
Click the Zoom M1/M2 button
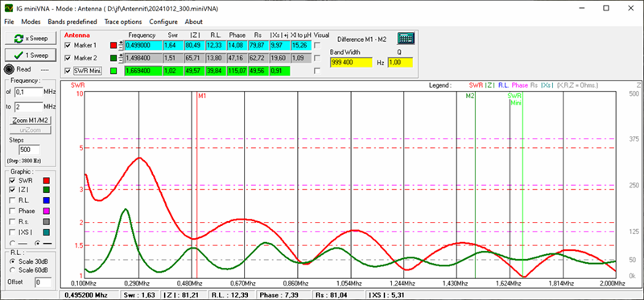pos(30,121)
